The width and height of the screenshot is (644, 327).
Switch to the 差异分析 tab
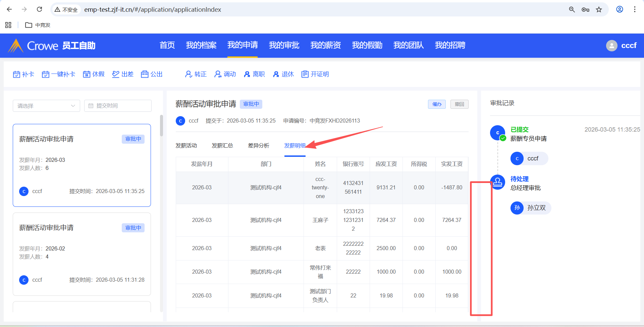[x=258, y=146]
